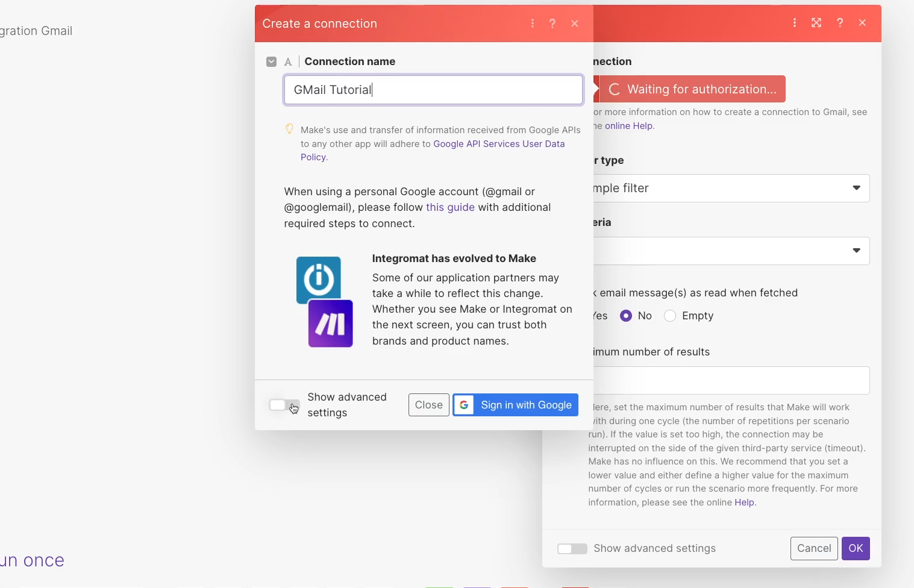
Task: Click the lightbulb hint icon
Action: [x=289, y=129]
